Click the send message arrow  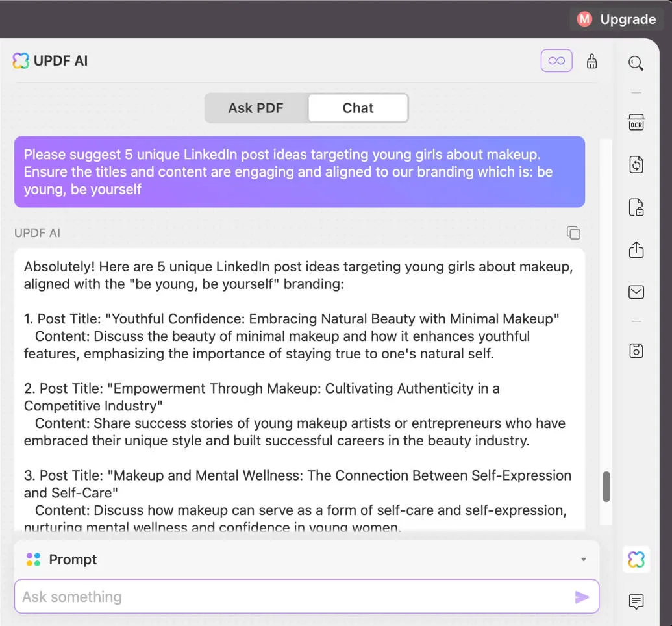(582, 596)
